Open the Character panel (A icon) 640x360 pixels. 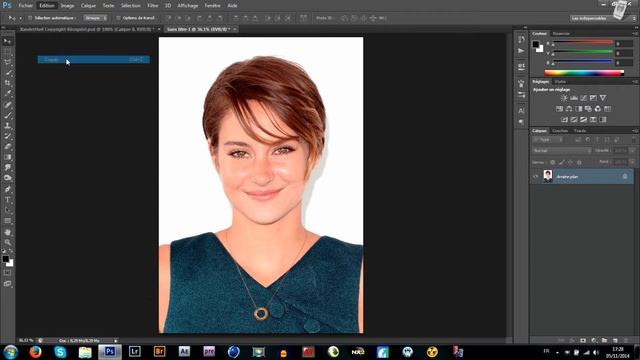coord(521,111)
